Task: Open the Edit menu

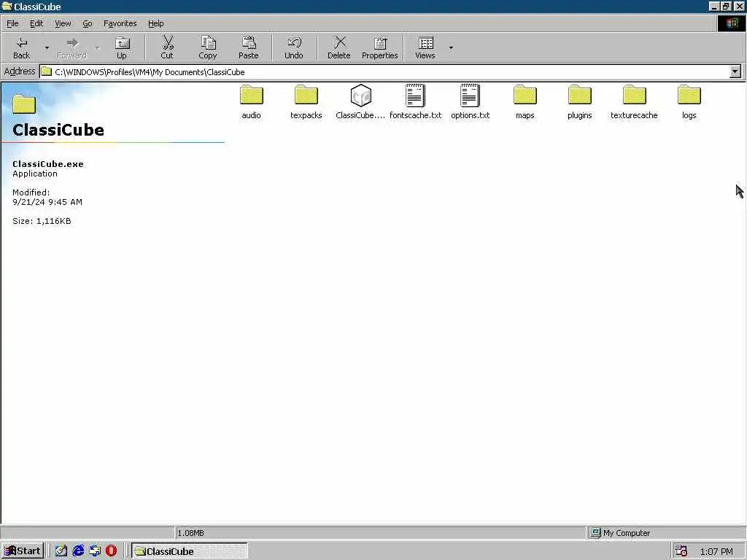Action: point(36,23)
